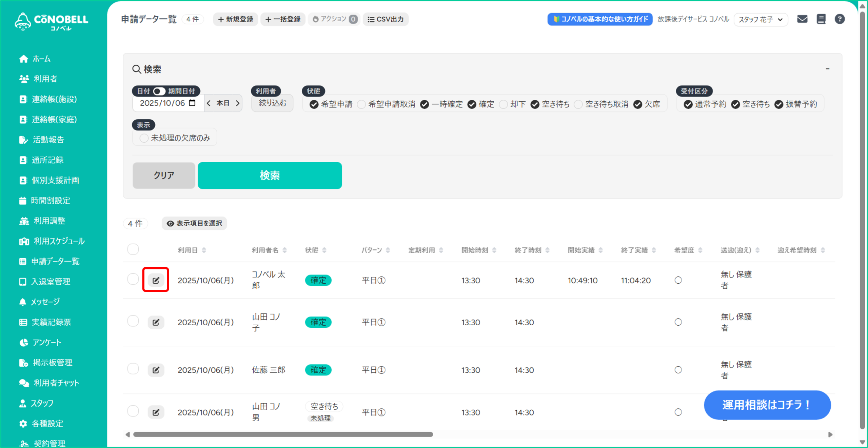Collapse the 検索 search panel
868x448 pixels.
[x=827, y=69]
